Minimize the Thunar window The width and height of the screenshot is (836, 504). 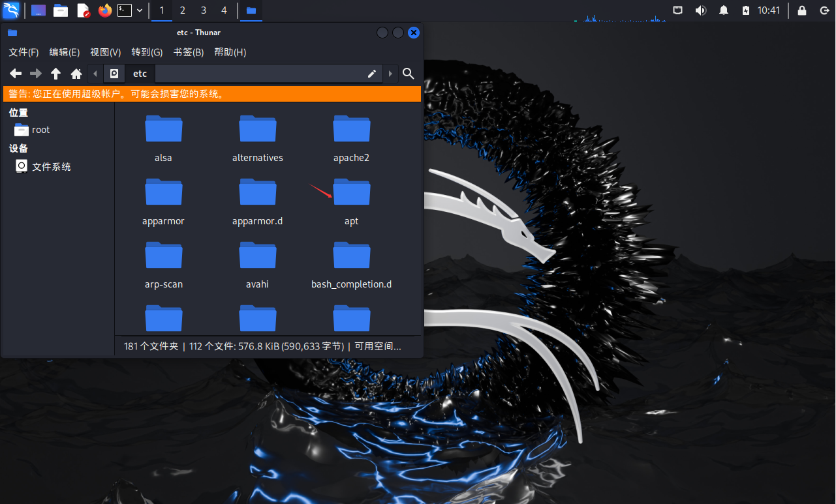(x=382, y=33)
